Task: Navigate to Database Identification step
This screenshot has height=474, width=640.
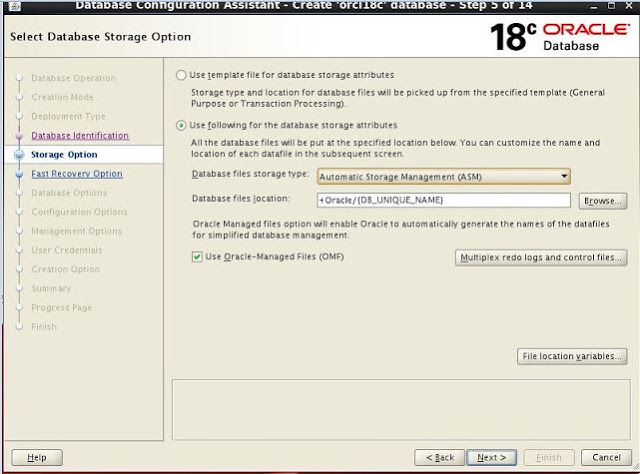Action: coord(80,135)
